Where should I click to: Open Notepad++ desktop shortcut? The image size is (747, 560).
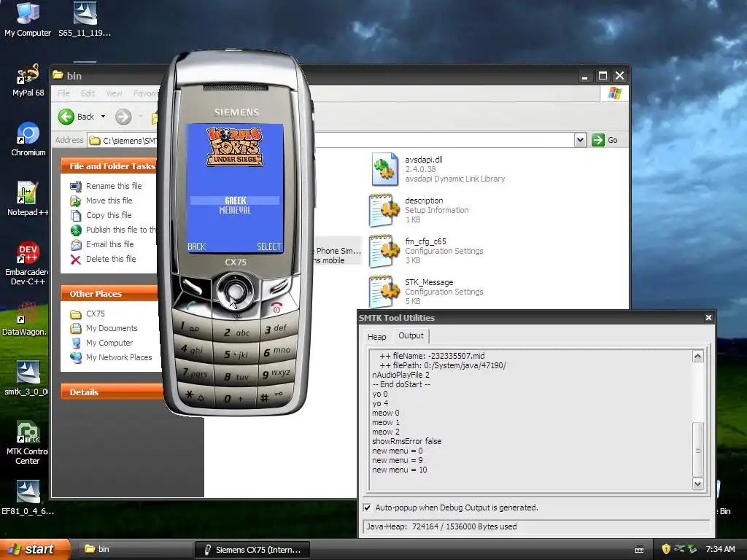[27, 199]
